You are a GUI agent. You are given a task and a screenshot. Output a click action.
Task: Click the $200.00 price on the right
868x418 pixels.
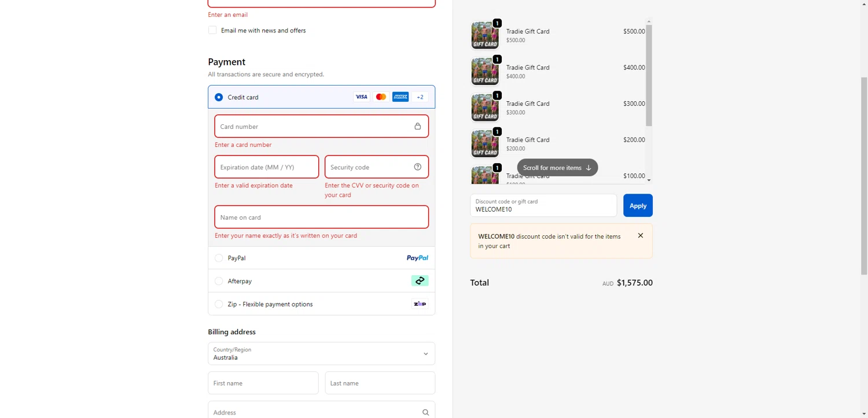[x=634, y=140]
